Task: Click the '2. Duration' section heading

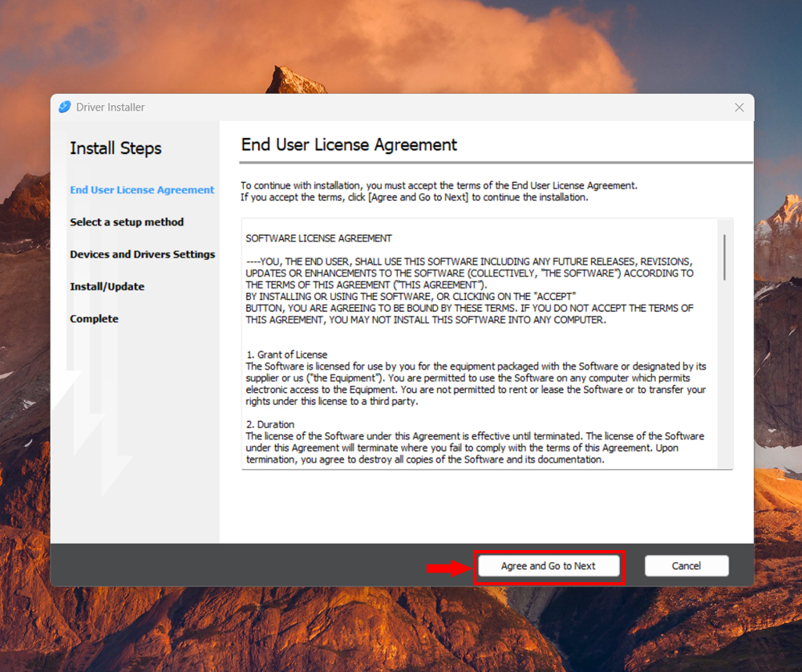Action: tap(270, 424)
